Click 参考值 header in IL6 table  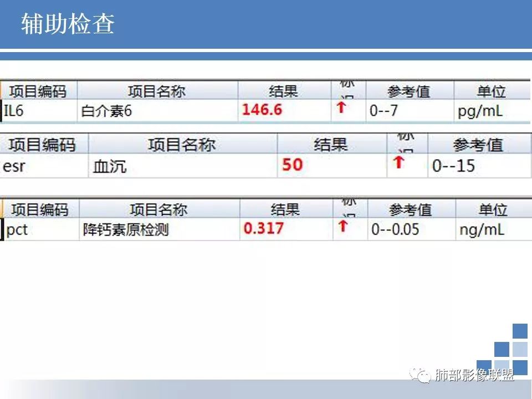click(409, 91)
